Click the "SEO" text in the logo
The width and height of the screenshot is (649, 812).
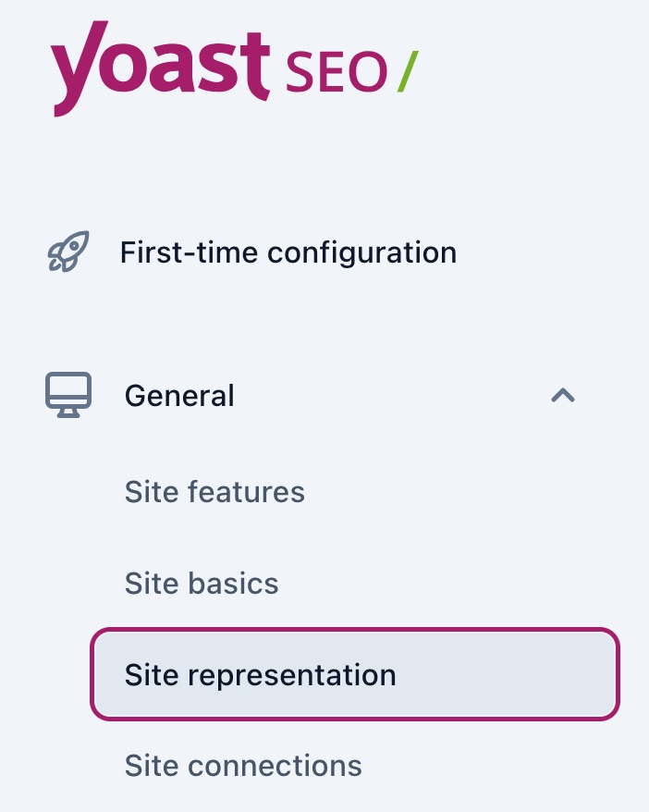tap(336, 73)
